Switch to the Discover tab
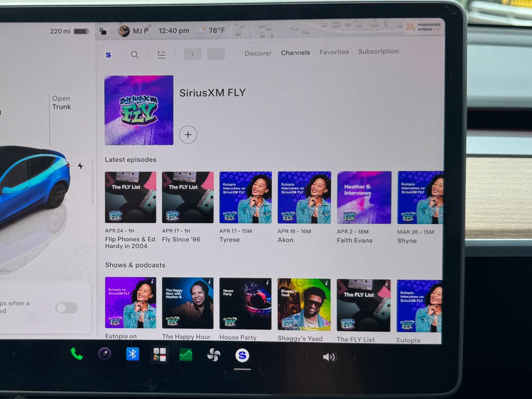 pos(258,53)
